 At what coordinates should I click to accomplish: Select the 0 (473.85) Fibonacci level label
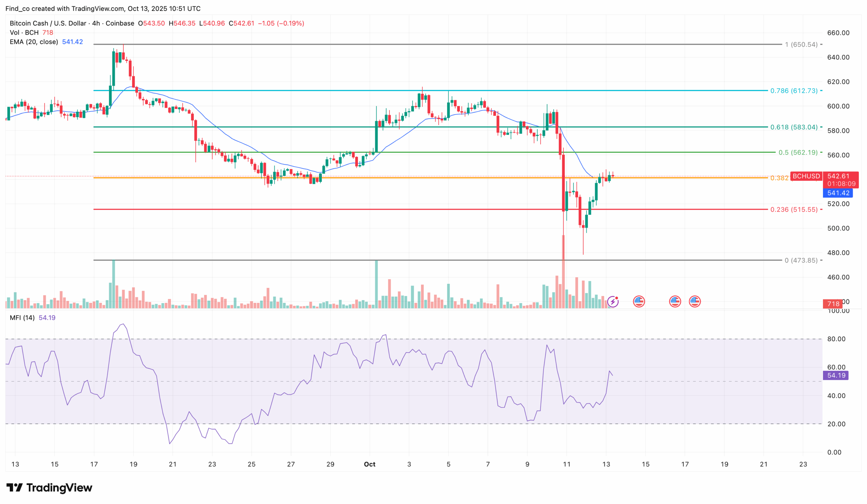[x=801, y=260]
